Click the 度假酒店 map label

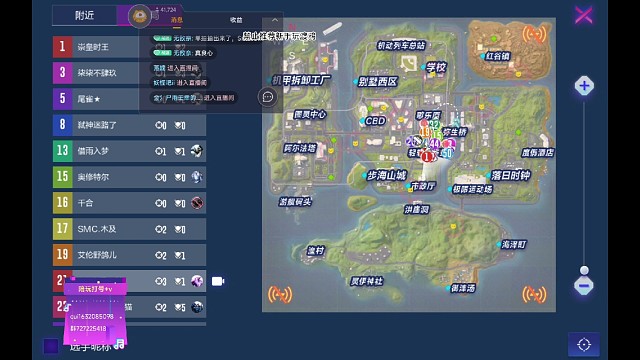tap(538, 153)
